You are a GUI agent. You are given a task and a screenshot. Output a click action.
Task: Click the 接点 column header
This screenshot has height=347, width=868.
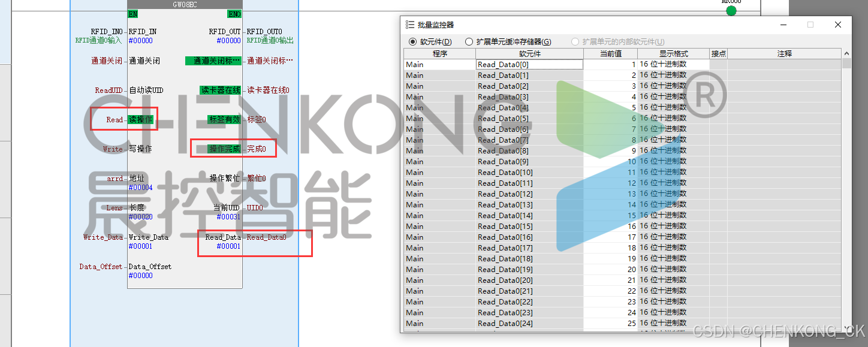click(718, 53)
